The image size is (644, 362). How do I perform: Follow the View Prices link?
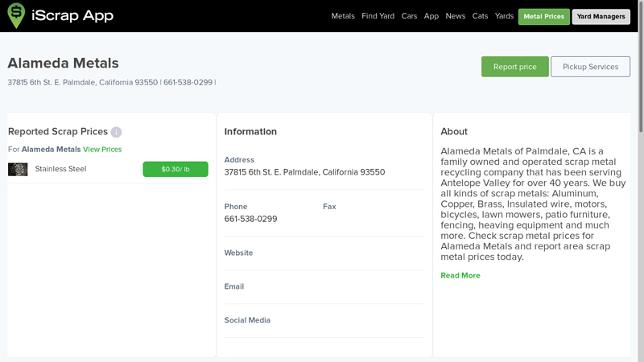click(x=102, y=150)
